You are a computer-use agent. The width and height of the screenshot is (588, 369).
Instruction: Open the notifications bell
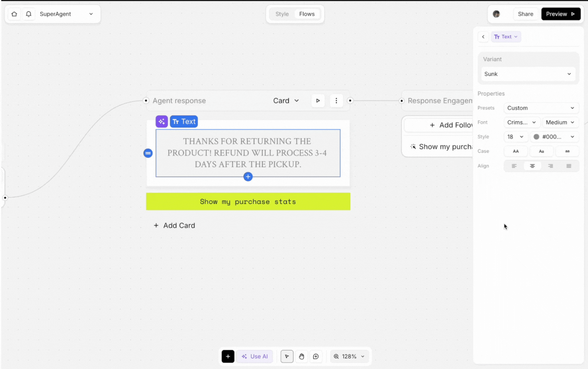pyautogui.click(x=29, y=14)
